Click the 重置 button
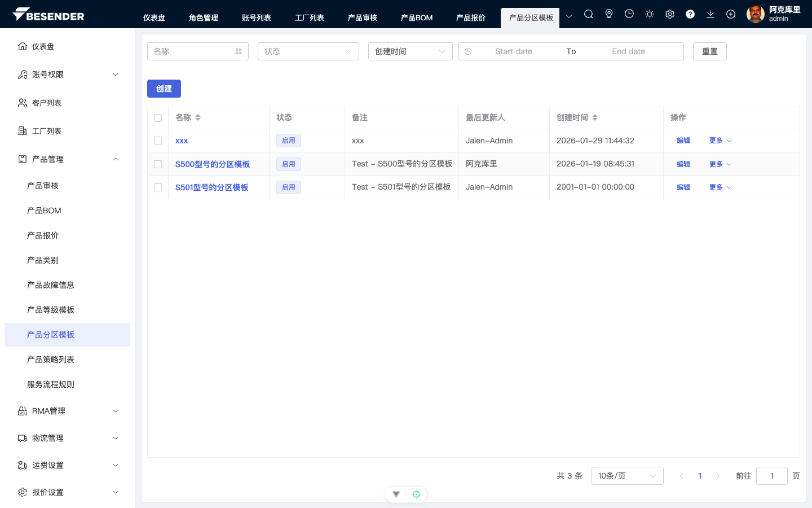Viewport: 812px width, 508px height. pos(710,51)
